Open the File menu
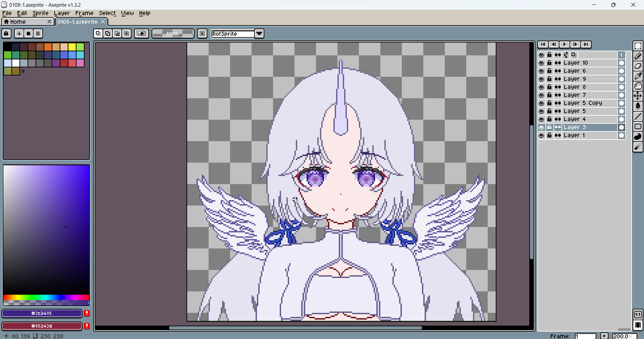The width and height of the screenshot is (644, 339). pyautogui.click(x=7, y=13)
